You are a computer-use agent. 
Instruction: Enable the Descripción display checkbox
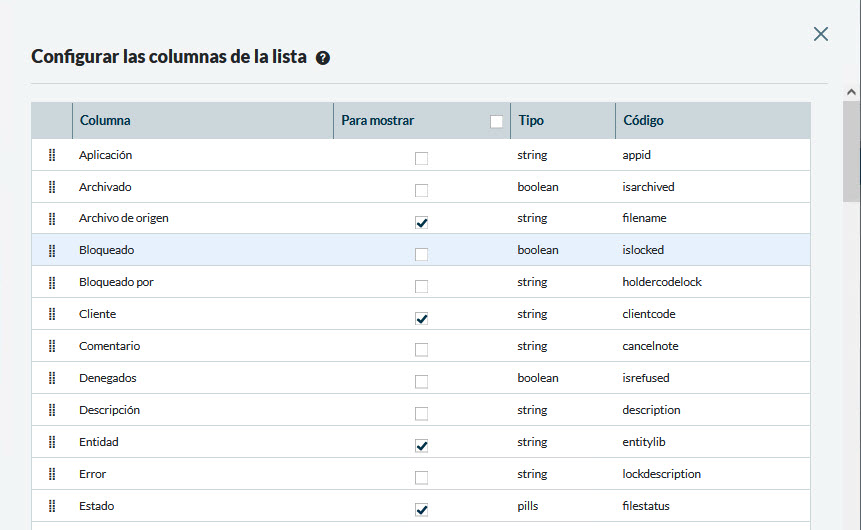[x=421, y=414]
